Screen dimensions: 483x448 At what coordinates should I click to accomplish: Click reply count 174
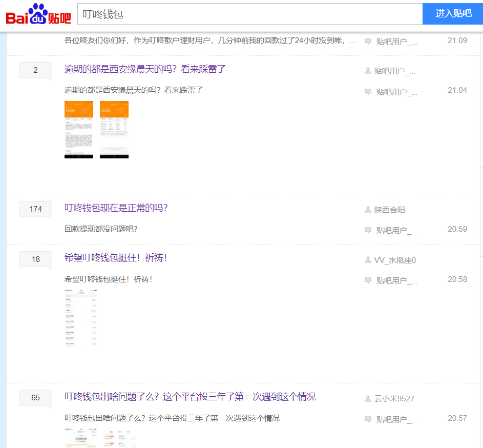[35, 209]
